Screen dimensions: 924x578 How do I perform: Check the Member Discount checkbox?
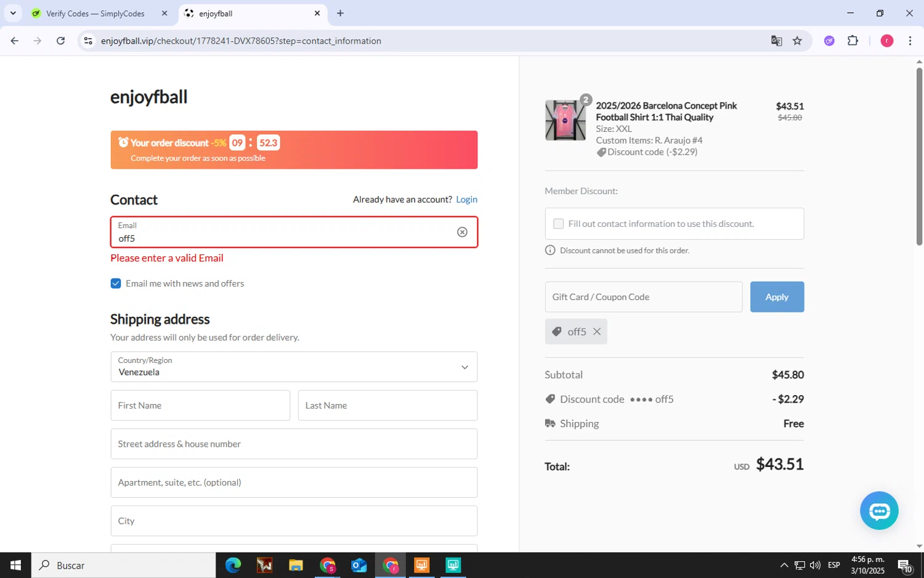pyautogui.click(x=558, y=224)
